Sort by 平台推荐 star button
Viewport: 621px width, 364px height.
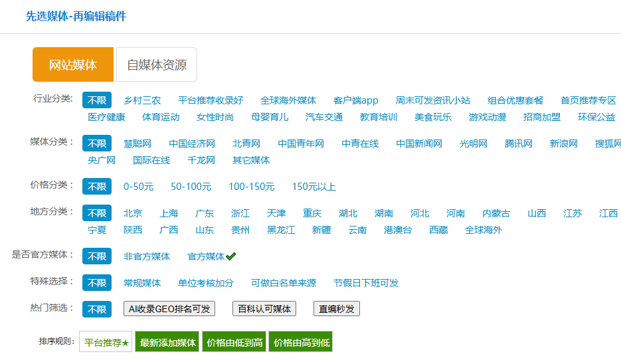pyautogui.click(x=106, y=343)
